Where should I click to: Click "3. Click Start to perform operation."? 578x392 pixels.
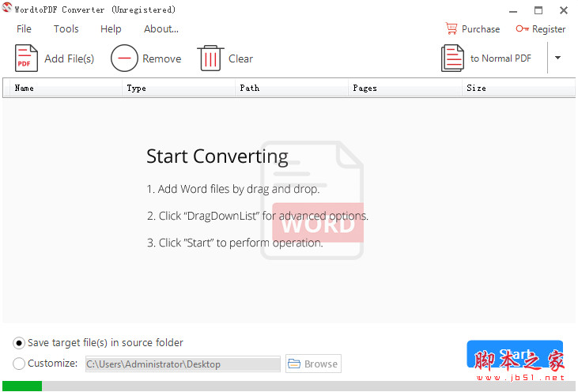(235, 243)
